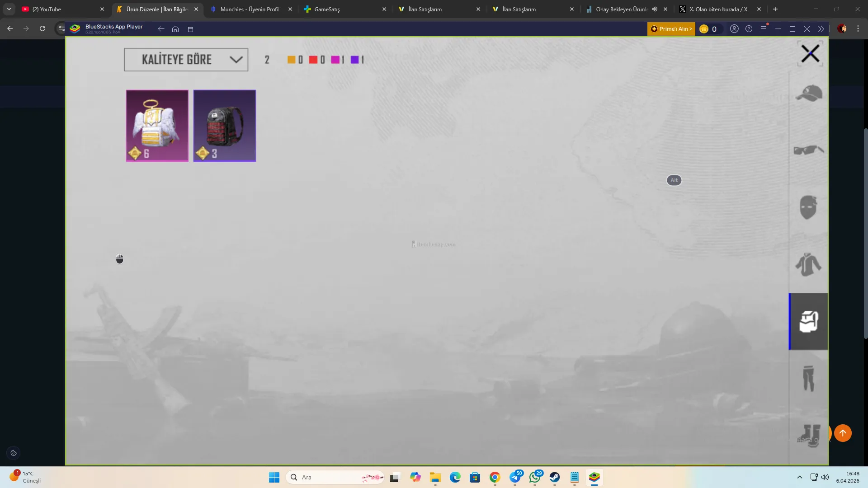Switch to the GameSatış browser tab
Viewport: 868px width, 488px height.
coord(327,9)
